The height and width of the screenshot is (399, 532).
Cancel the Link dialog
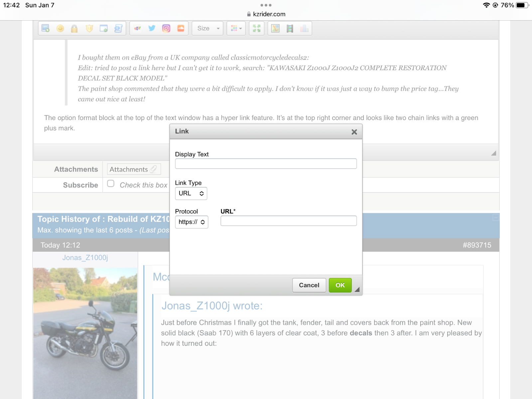pos(309,285)
